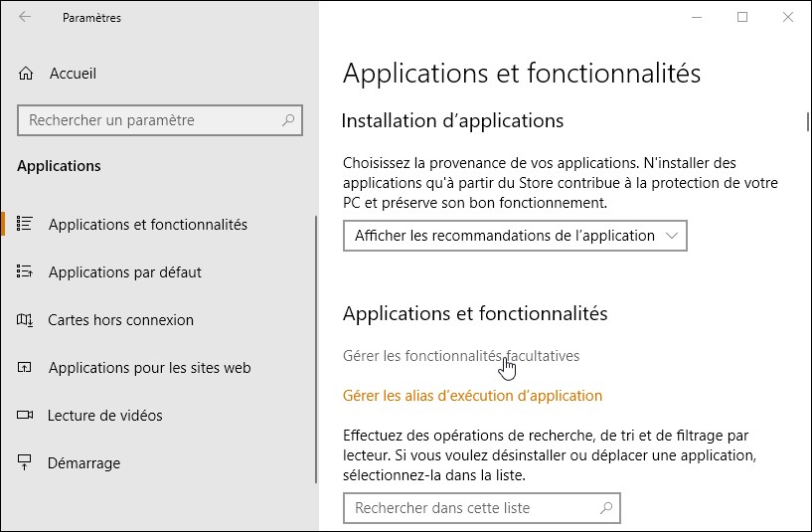This screenshot has width=812, height=532.
Task: Click the Applications par défaut icon
Action: pyautogui.click(x=26, y=272)
